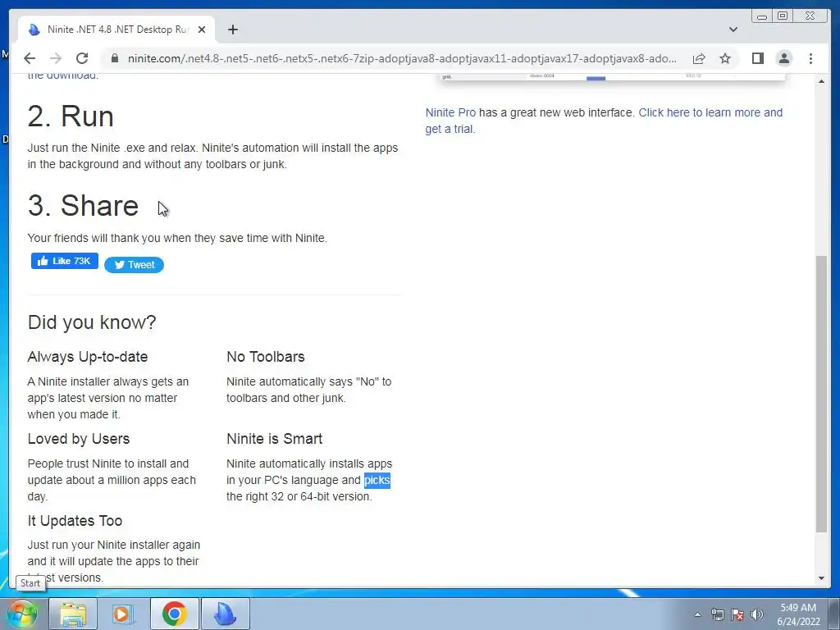Image resolution: width=840 pixels, height=630 pixels.
Task: Open the Ninite installer taskbar icon
Action: point(225,614)
